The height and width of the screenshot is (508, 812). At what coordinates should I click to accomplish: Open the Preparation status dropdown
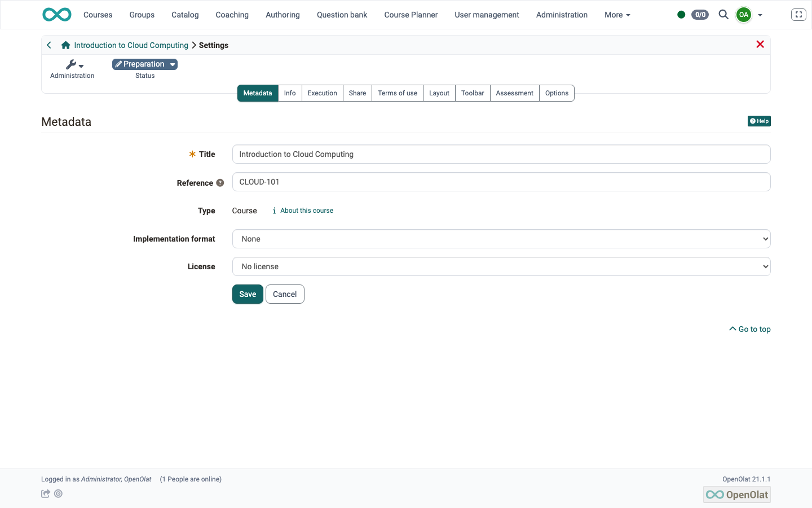pyautogui.click(x=145, y=64)
